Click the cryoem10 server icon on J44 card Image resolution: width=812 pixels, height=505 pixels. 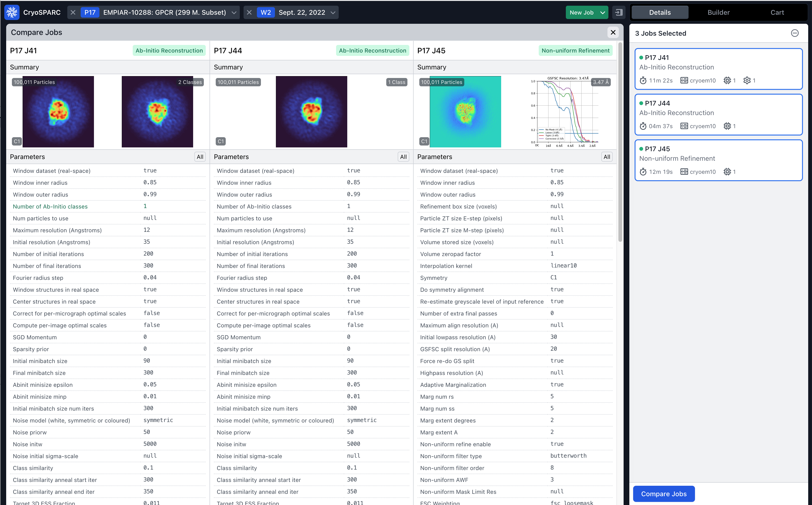[x=684, y=126]
